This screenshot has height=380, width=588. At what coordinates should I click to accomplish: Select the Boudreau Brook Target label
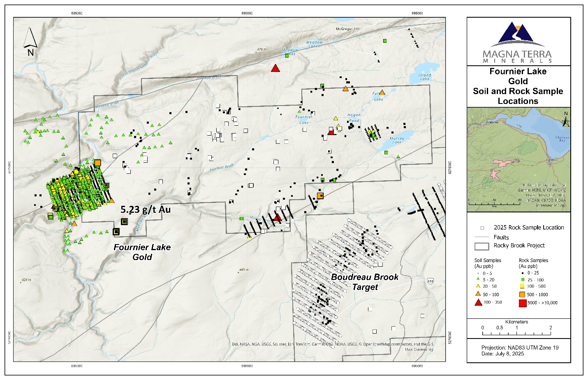tap(365, 282)
